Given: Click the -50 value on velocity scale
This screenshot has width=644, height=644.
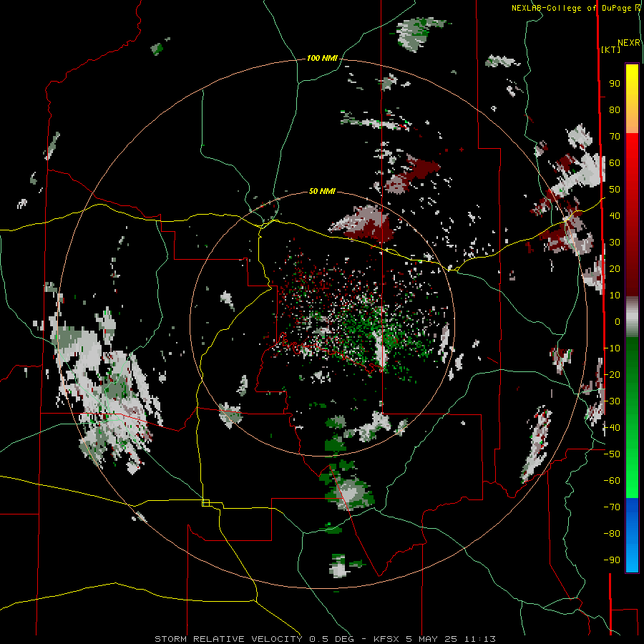Looking at the screenshot, I should click(612, 454).
